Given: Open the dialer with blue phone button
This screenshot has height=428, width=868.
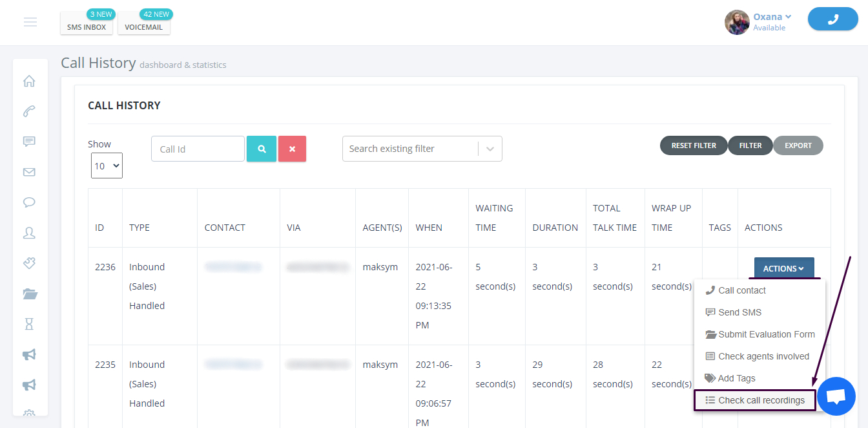Looking at the screenshot, I should click(x=833, y=19).
